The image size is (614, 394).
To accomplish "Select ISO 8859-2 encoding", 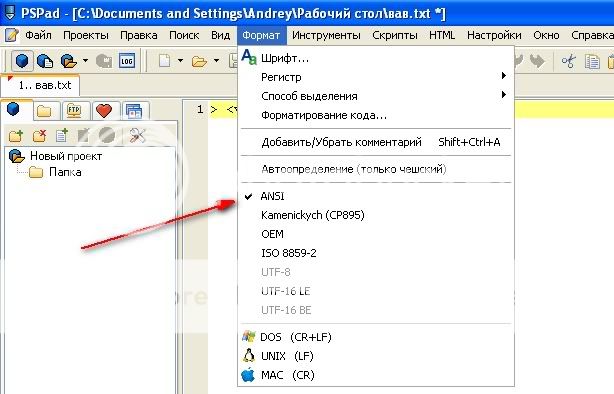I will pos(376,253).
